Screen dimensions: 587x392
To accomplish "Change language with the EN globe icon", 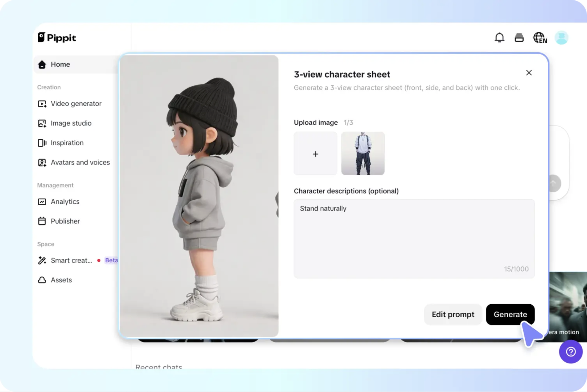I will [540, 38].
